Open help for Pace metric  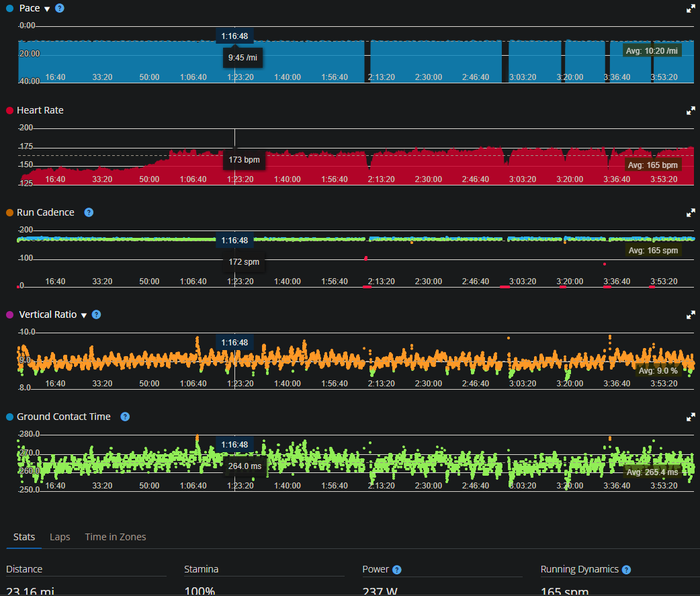coord(59,8)
